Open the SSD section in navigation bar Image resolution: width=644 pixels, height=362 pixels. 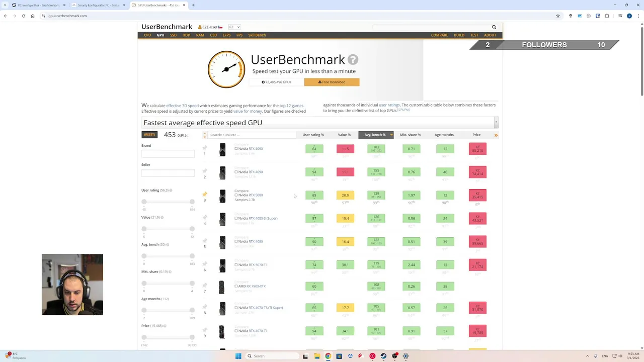(173, 35)
